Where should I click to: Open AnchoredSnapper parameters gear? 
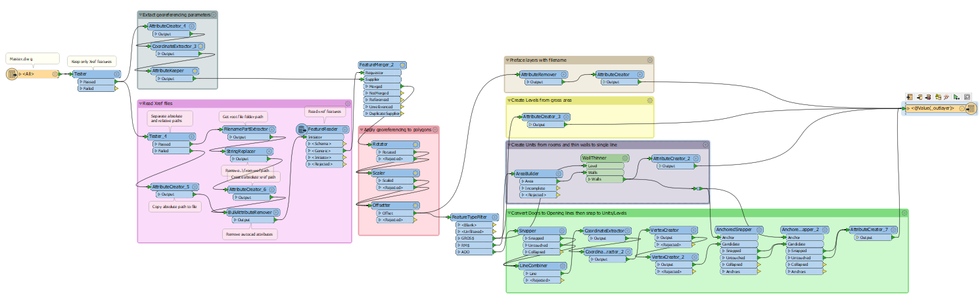759,230
